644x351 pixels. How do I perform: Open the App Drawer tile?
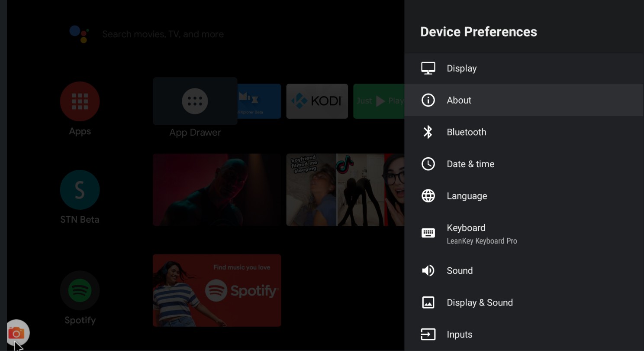[x=195, y=101]
